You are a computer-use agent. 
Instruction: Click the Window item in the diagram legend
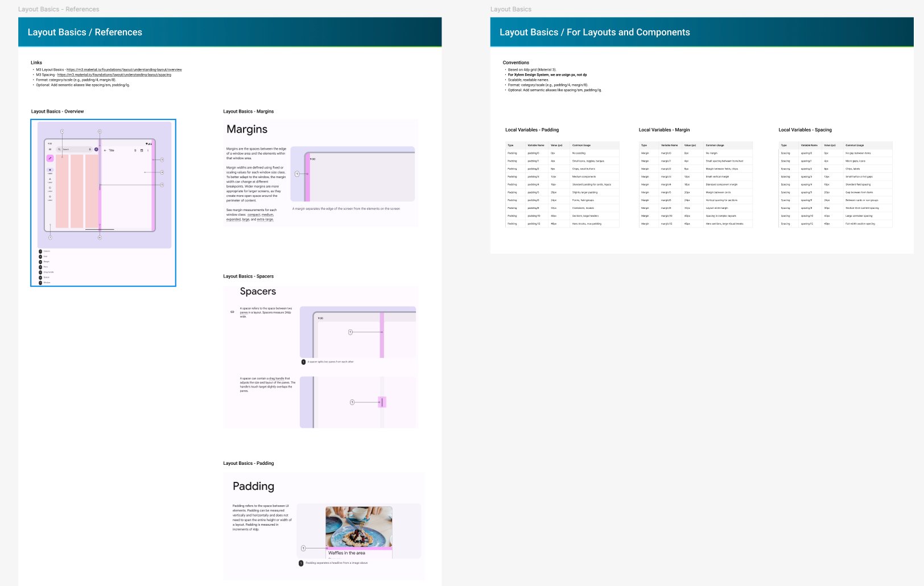[46, 282]
